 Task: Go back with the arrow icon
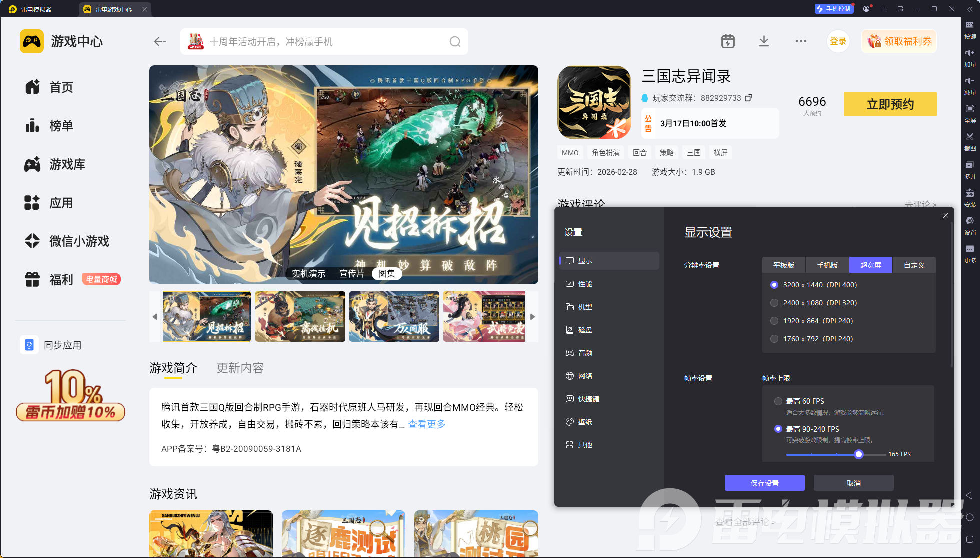160,42
